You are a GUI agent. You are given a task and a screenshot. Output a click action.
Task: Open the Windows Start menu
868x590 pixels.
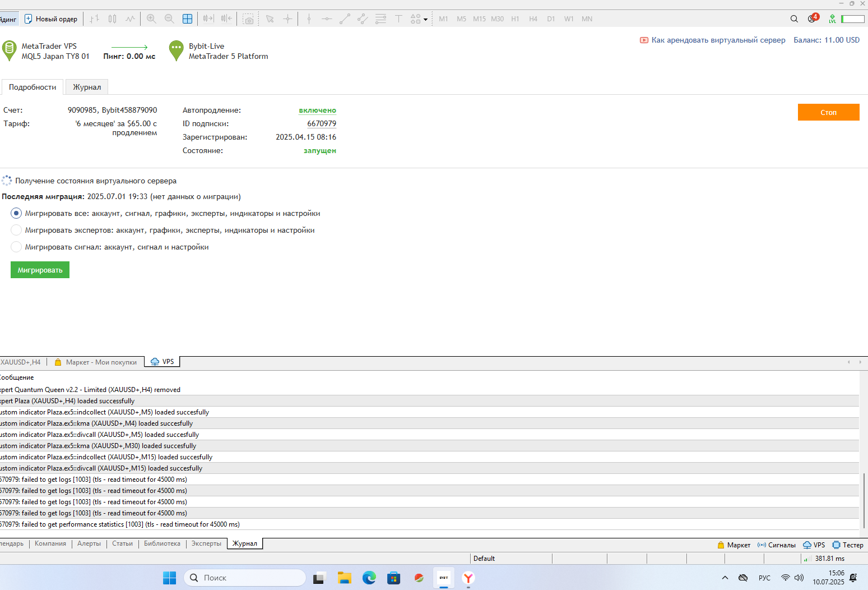(169, 578)
